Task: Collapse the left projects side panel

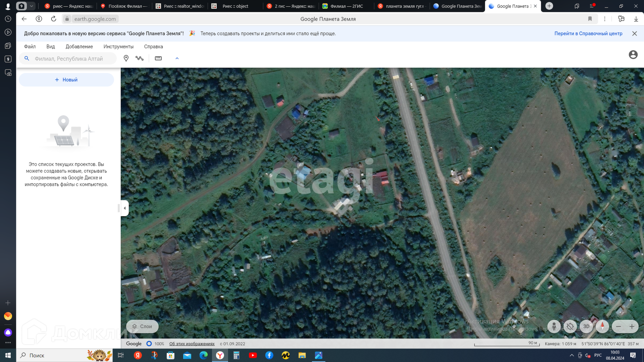Action: coord(125,208)
